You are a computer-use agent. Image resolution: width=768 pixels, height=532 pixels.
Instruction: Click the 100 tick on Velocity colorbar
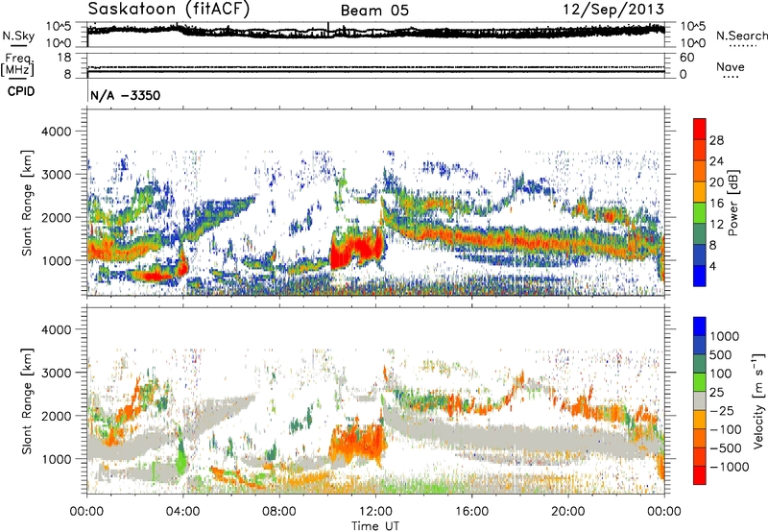[721, 374]
